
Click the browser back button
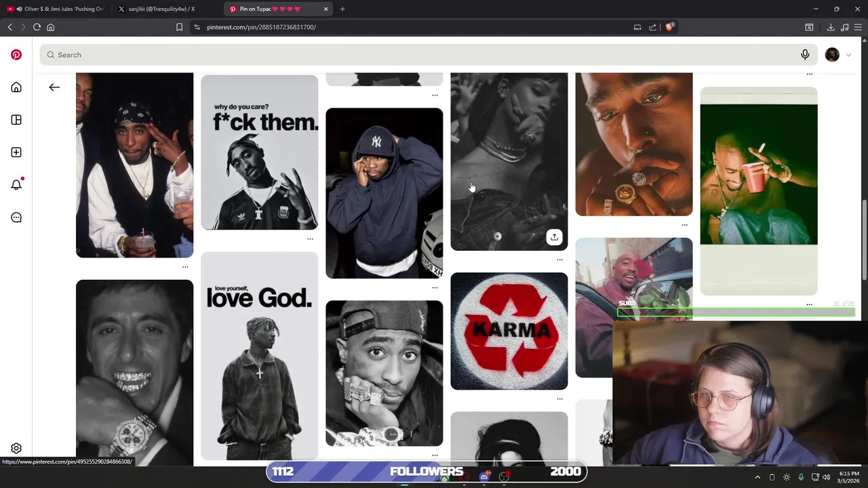click(10, 27)
